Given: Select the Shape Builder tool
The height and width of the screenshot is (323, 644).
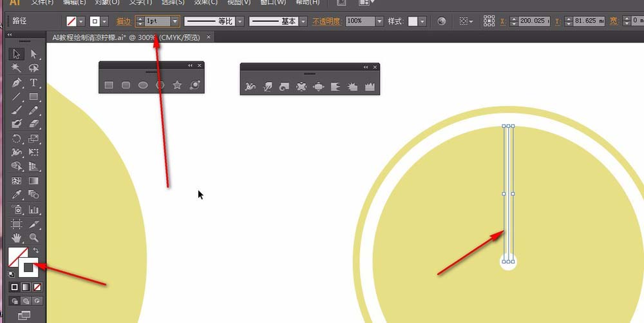Looking at the screenshot, I should point(17,166).
